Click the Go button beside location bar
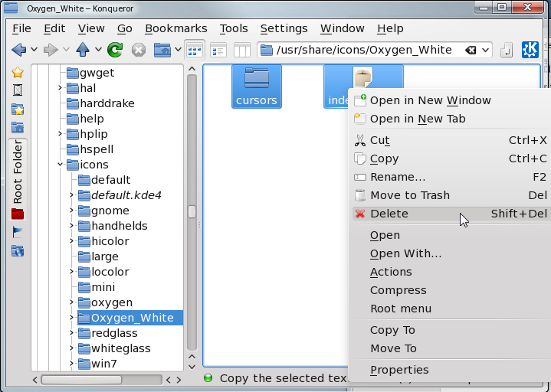The image size is (551, 392). pyautogui.click(x=507, y=50)
